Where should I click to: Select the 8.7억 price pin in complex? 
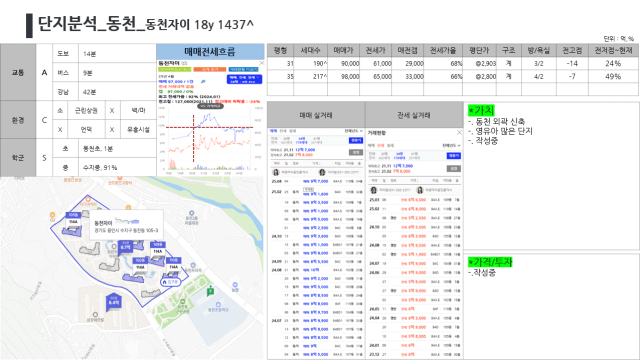pyautogui.click(x=125, y=247)
